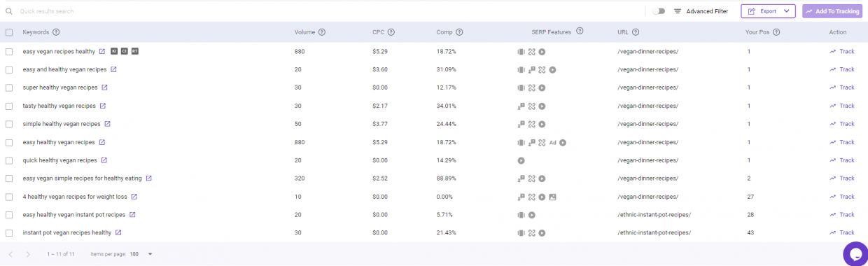Click carousel icon in 'easy healthy vegan instant pot' row

(x=521, y=215)
